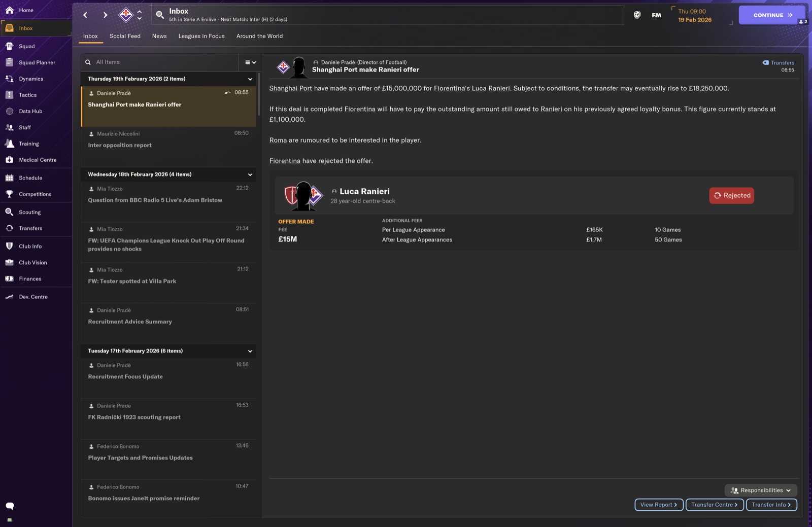Open the Champions League Knock Out message
The width and height of the screenshot is (812, 527).
coord(168,242)
